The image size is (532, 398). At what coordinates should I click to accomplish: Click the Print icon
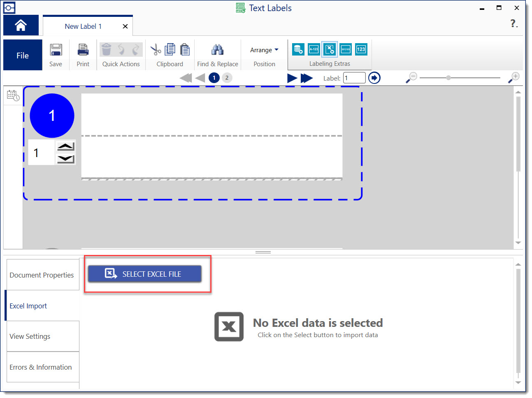pyautogui.click(x=83, y=50)
